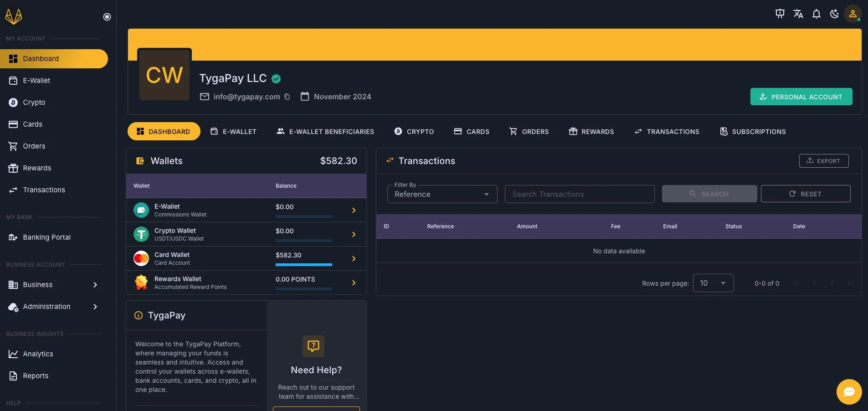This screenshot has height=411, width=868.
Task: Click the TygaPay logo icon
Action: pos(13,16)
